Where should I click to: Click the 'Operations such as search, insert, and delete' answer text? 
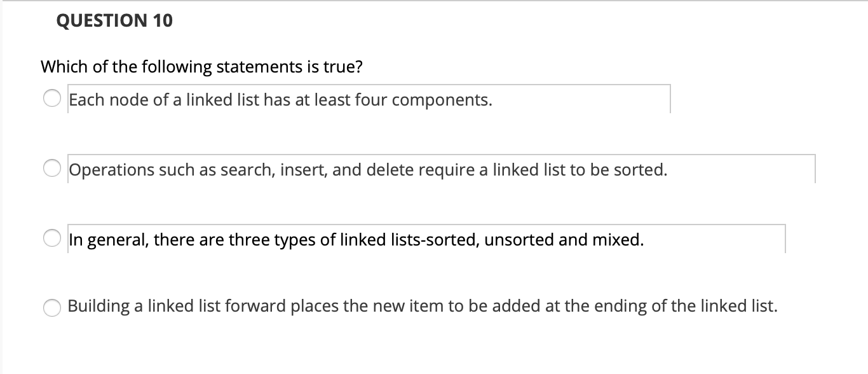(x=367, y=170)
